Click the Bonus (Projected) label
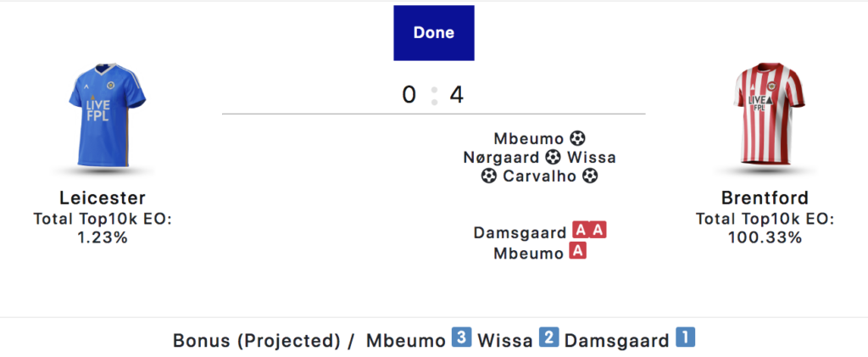The height and width of the screenshot is (357, 868). click(258, 341)
